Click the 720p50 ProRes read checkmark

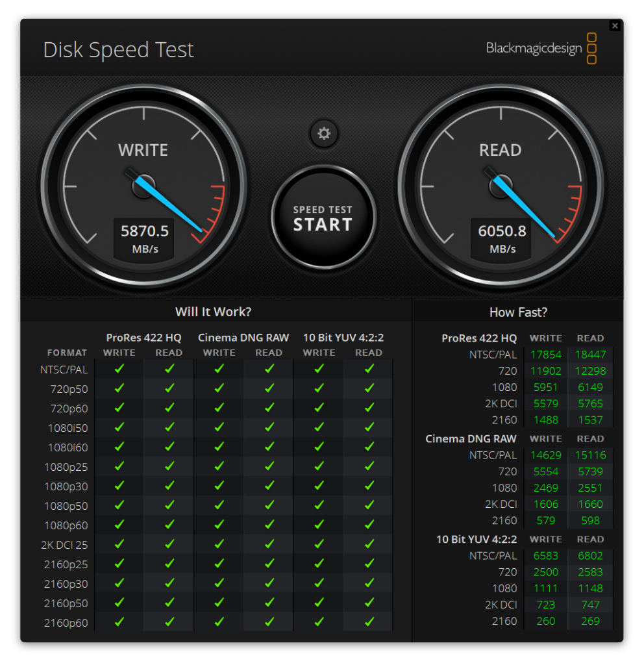tap(169, 388)
